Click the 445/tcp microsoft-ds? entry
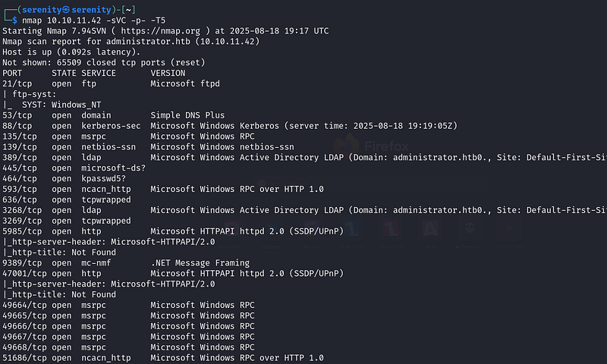The image size is (607, 364). click(74, 168)
